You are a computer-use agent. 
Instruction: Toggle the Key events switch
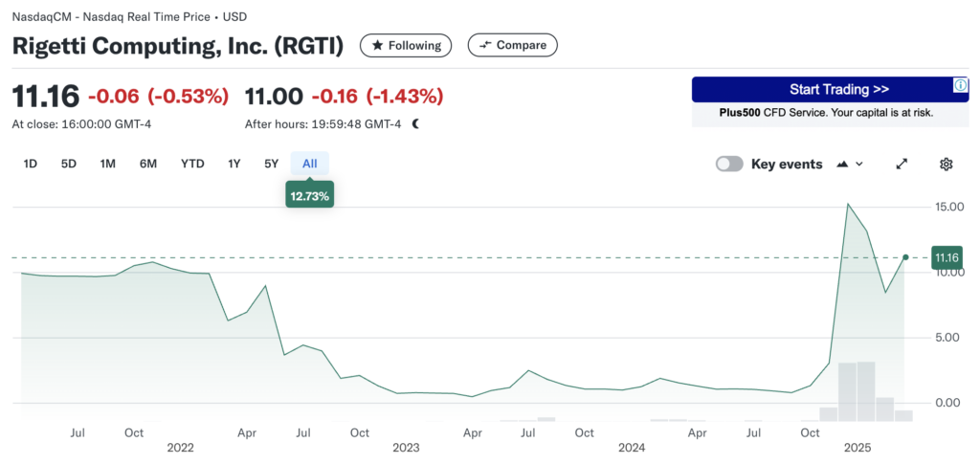tap(729, 164)
